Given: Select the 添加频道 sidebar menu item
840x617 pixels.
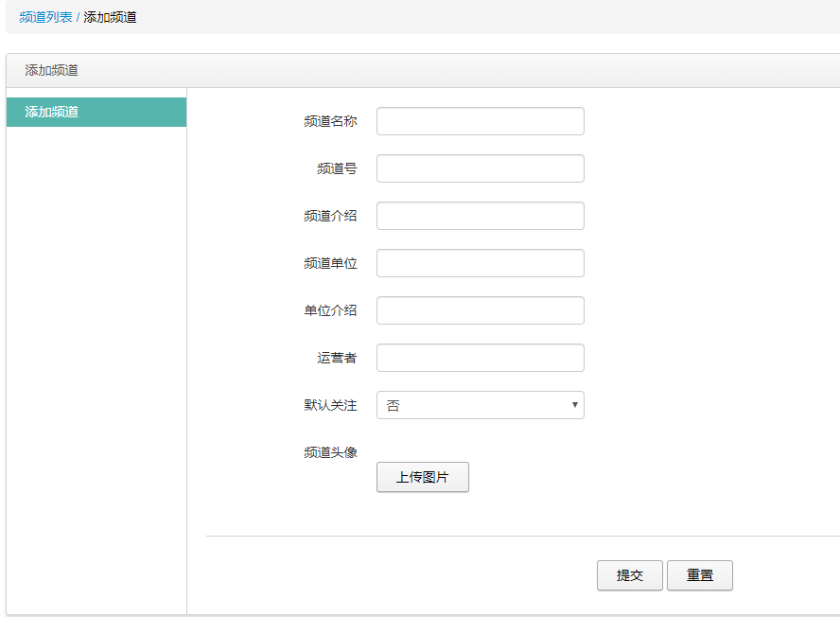Looking at the screenshot, I should [x=96, y=112].
